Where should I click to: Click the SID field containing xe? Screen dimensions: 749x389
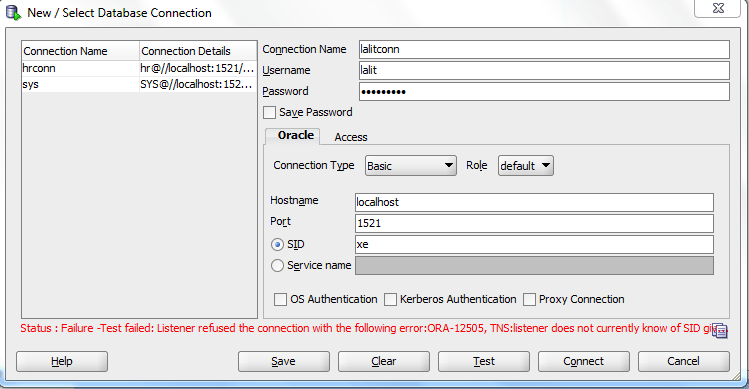pyautogui.click(x=534, y=245)
